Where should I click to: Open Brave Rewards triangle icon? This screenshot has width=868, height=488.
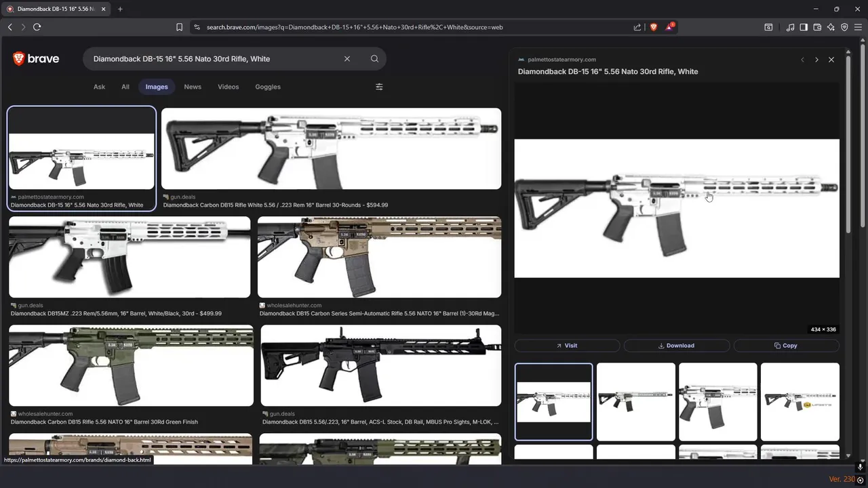(x=670, y=27)
